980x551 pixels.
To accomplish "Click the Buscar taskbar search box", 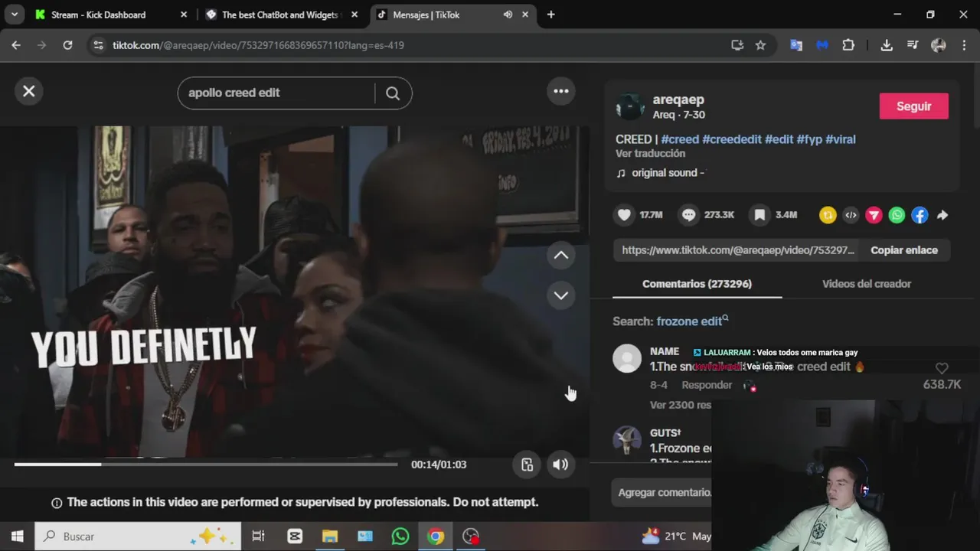I will (x=139, y=536).
